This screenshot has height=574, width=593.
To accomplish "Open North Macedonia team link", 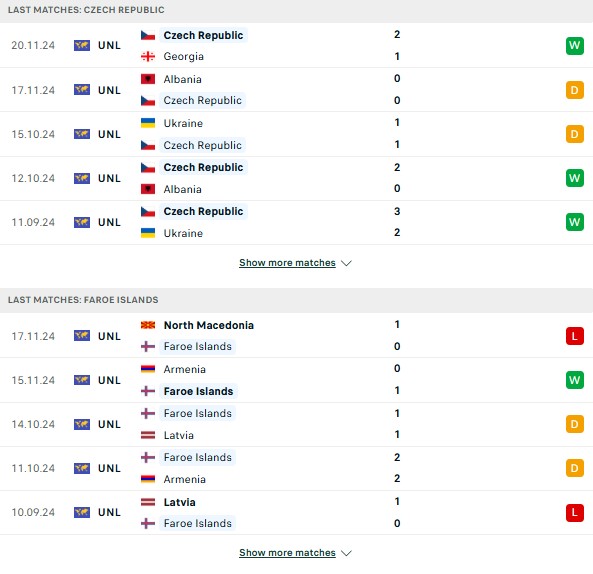I will pyautogui.click(x=208, y=325).
